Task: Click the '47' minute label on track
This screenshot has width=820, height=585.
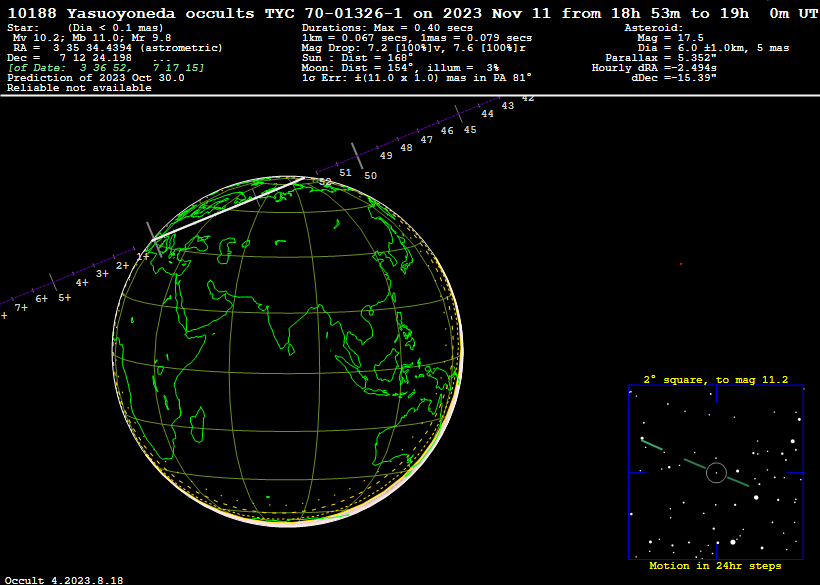Action: [427, 140]
